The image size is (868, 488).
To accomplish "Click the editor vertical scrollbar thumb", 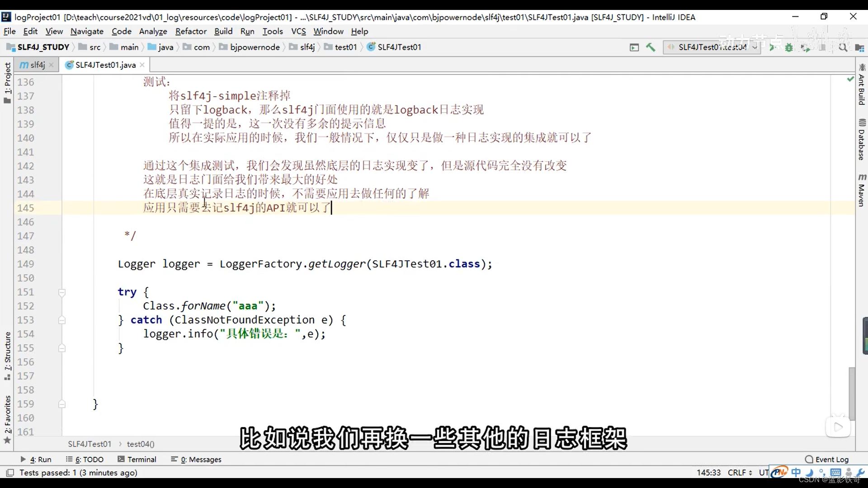I will 852,393.
